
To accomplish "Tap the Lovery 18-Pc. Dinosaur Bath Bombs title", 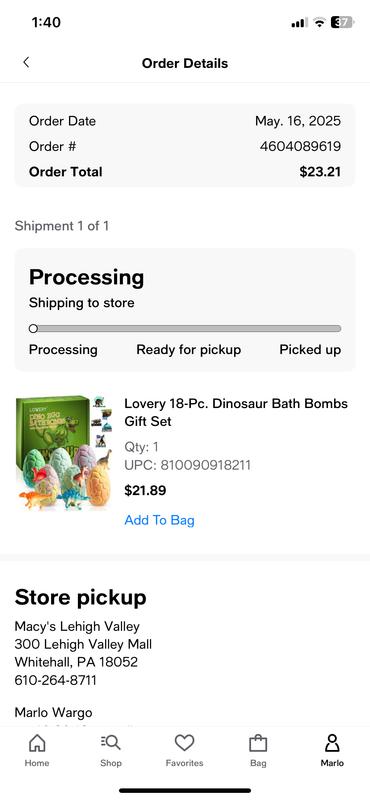I will pos(236,412).
